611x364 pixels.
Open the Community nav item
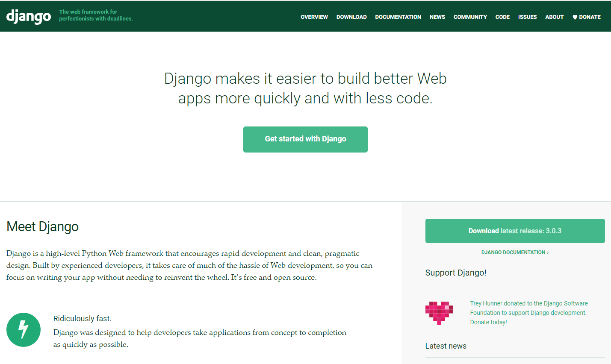(x=470, y=17)
